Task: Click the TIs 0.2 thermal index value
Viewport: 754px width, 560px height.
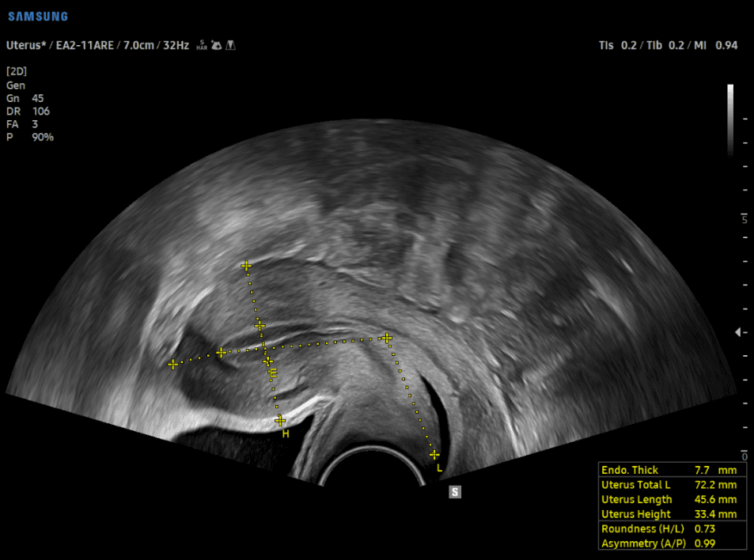Action: tap(617, 45)
